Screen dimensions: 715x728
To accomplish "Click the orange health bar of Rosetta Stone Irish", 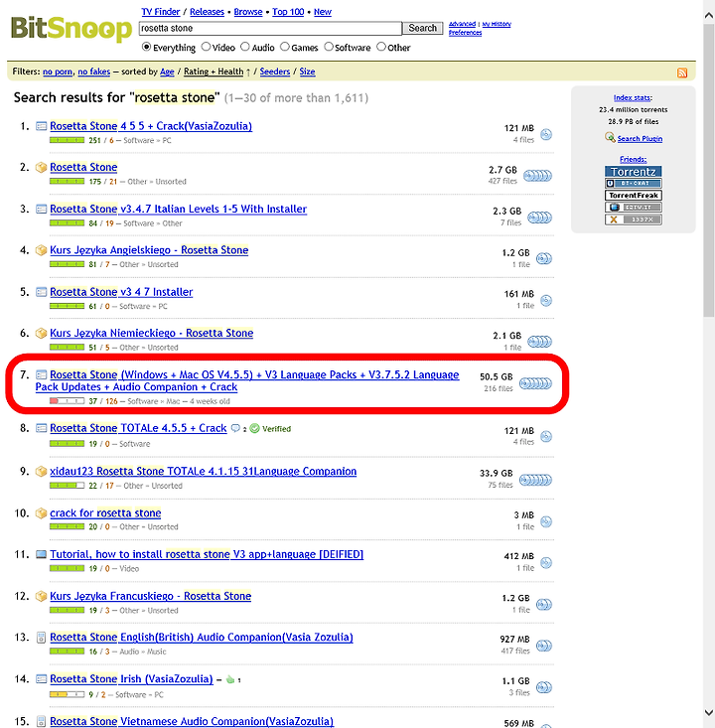I will [x=67, y=694].
